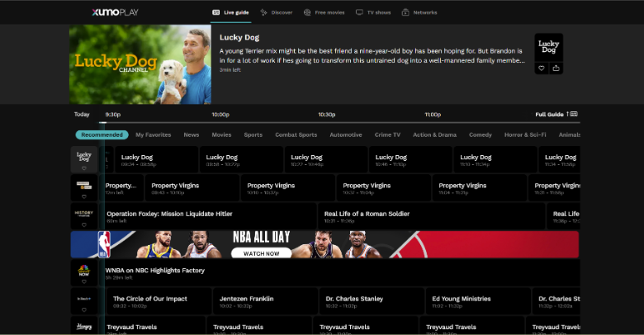Click the Hungry channel logo on Treyvaud Travels row

(x=83, y=327)
